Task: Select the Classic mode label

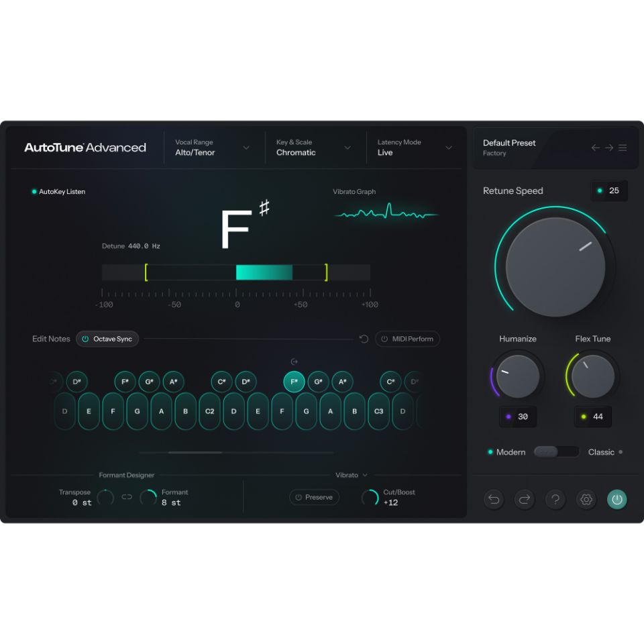Action: pyautogui.click(x=601, y=451)
